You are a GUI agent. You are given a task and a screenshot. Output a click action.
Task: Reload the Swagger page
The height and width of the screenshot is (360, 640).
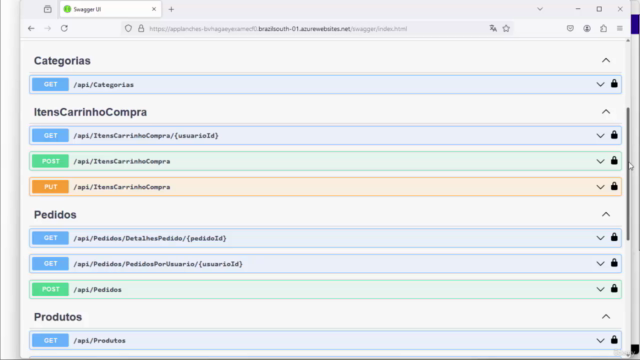point(64,29)
